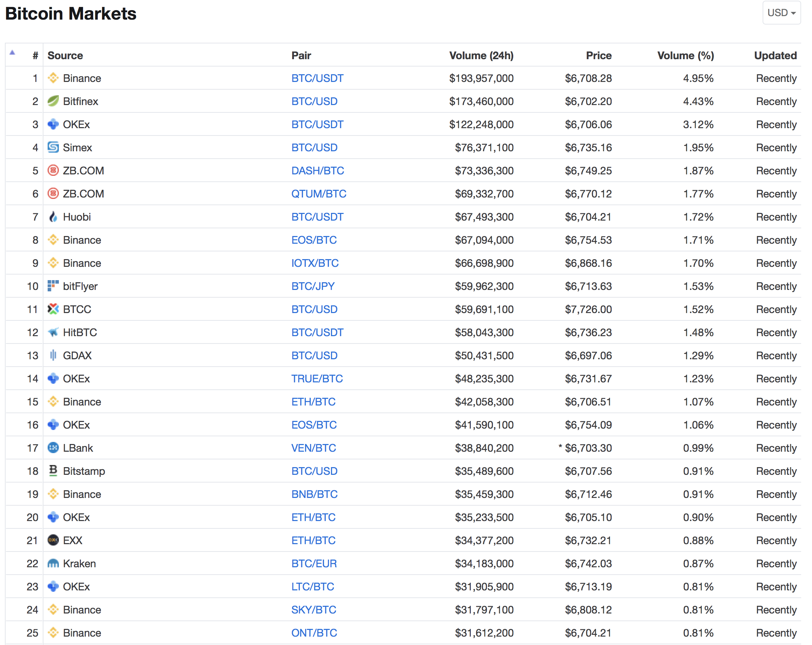The width and height of the screenshot is (812, 645).
Task: Open the USD currency dropdown
Action: tap(781, 13)
